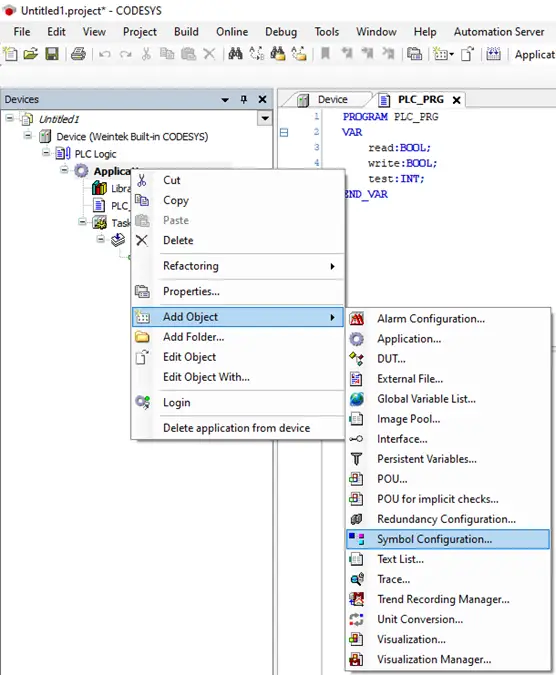Click the Visualization Manager icon
The height and width of the screenshot is (675, 556).
coord(356,659)
